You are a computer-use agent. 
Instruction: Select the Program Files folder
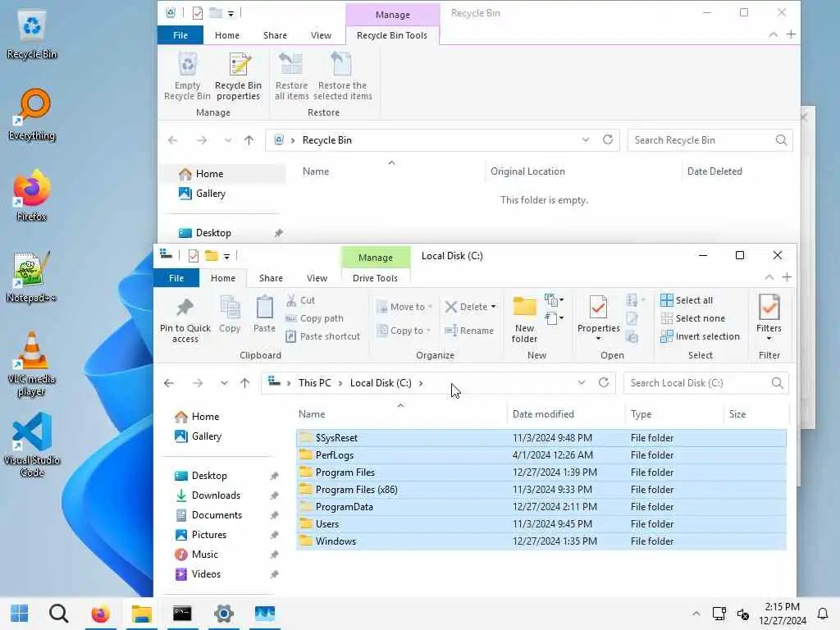[x=541, y=472]
